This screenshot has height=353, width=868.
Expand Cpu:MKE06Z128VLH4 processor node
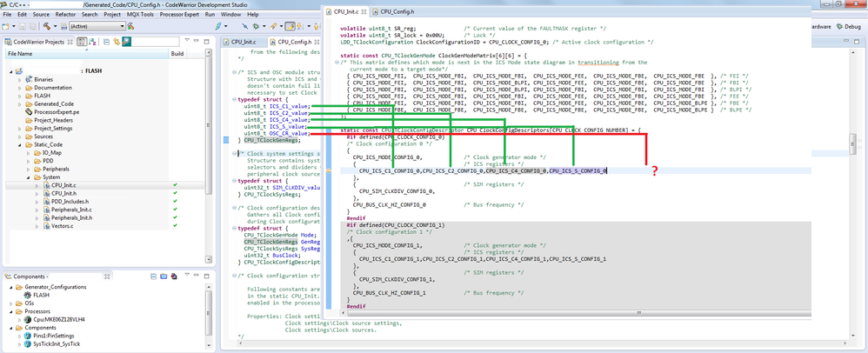pyautogui.click(x=21, y=320)
